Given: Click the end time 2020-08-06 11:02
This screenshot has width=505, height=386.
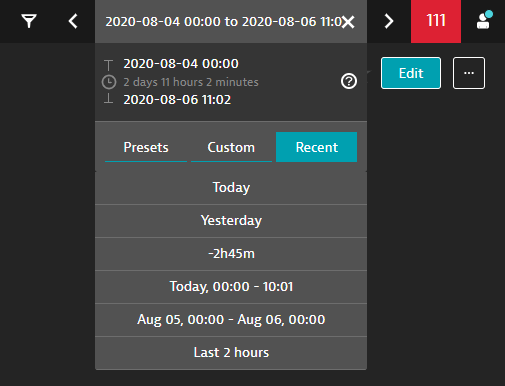Looking at the screenshot, I should click(x=177, y=100).
